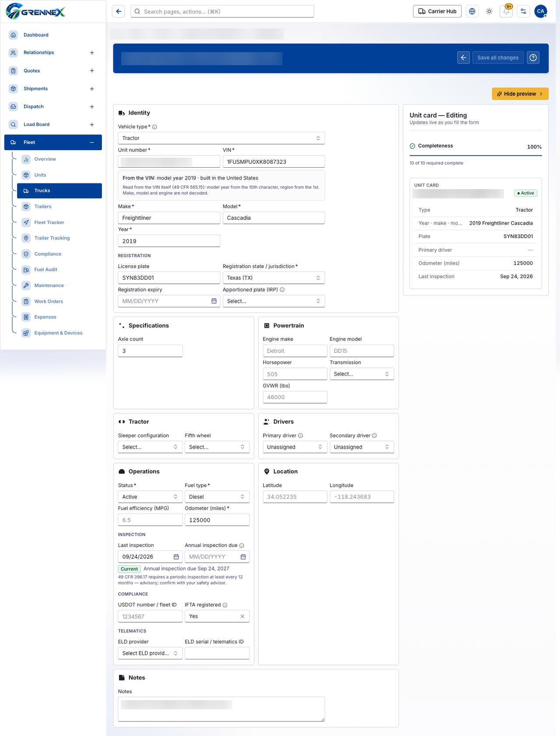
Task: Open the Last inspection calendar icon
Action: pyautogui.click(x=176, y=557)
